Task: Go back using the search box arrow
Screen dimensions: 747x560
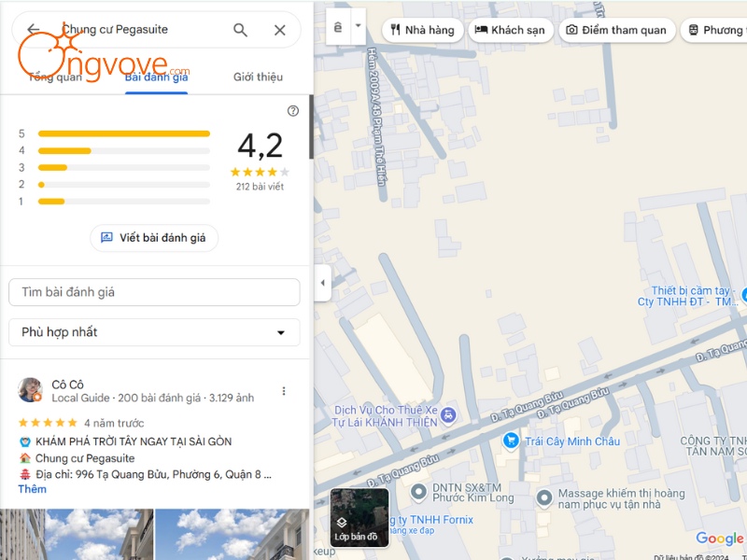Action: click(34, 30)
